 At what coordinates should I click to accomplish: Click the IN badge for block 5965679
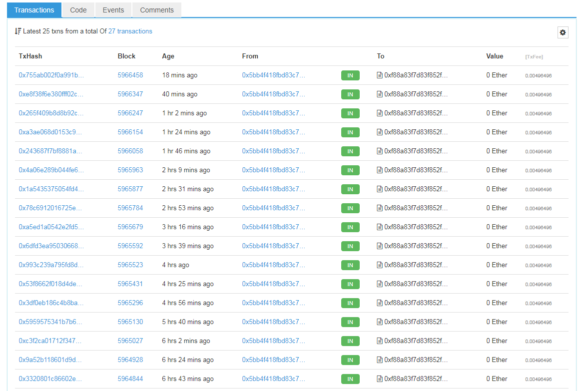[350, 227]
